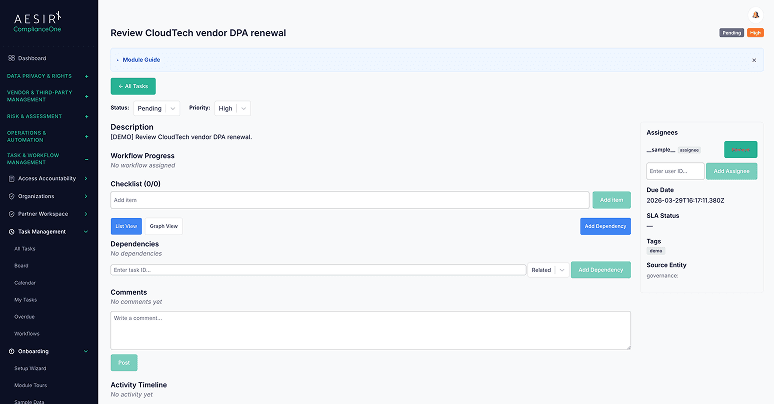Screen dimensions: 774x404
Task: Click the Access Accountability clipboard icon
Action: [x=11, y=179]
